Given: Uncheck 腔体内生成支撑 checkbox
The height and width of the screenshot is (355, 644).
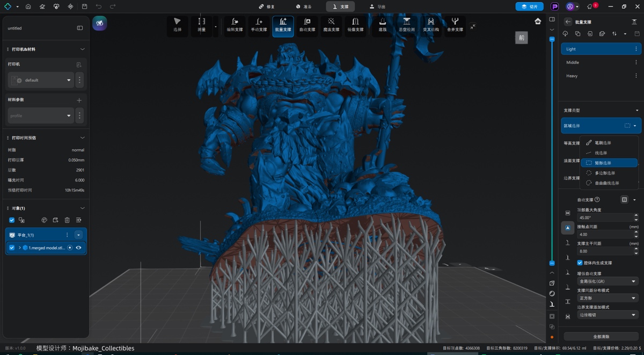Looking at the screenshot, I should point(580,263).
